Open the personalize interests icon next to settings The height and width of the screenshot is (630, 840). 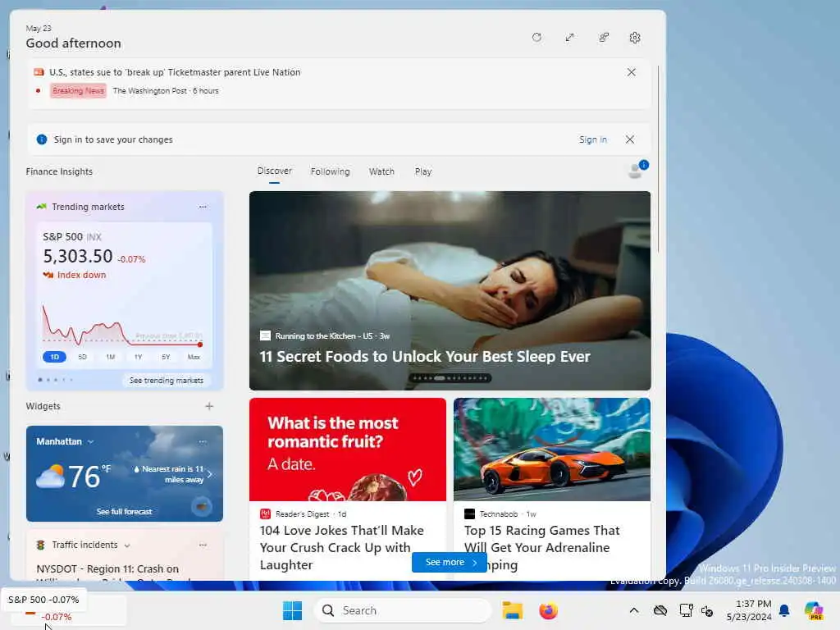click(604, 38)
